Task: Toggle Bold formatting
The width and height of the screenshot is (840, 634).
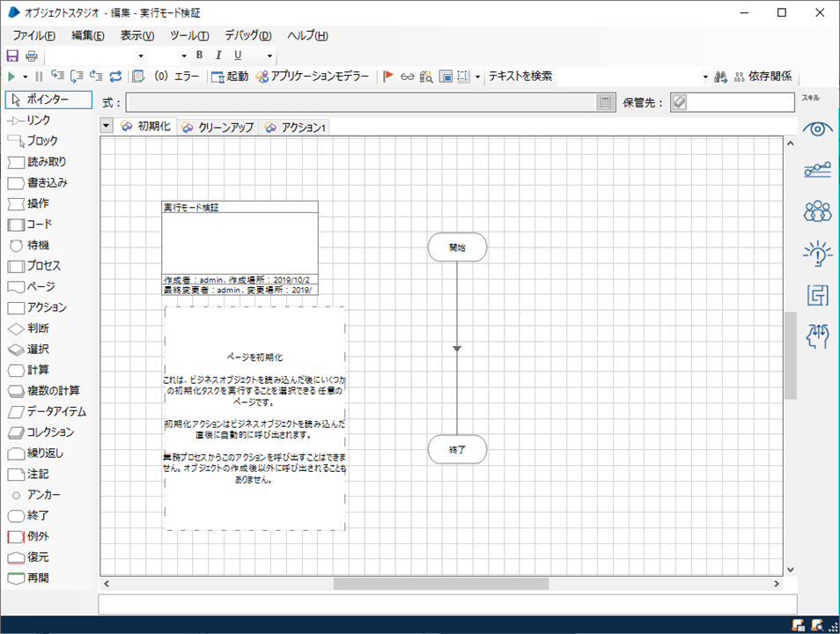Action: (199, 55)
